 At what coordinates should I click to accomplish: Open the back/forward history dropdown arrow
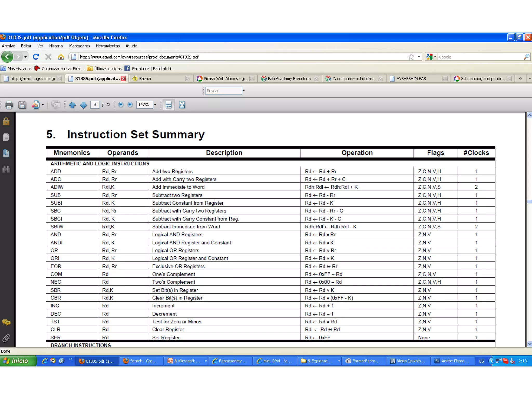[25, 57]
